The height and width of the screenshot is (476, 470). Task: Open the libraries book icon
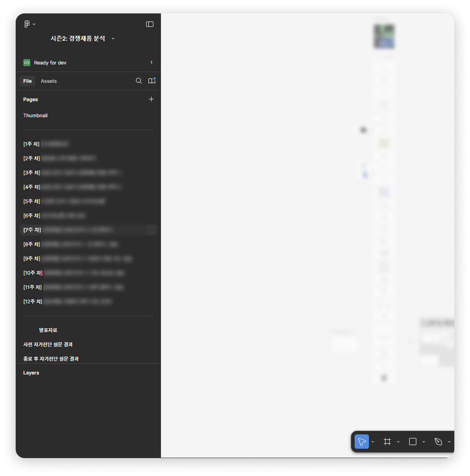(152, 81)
